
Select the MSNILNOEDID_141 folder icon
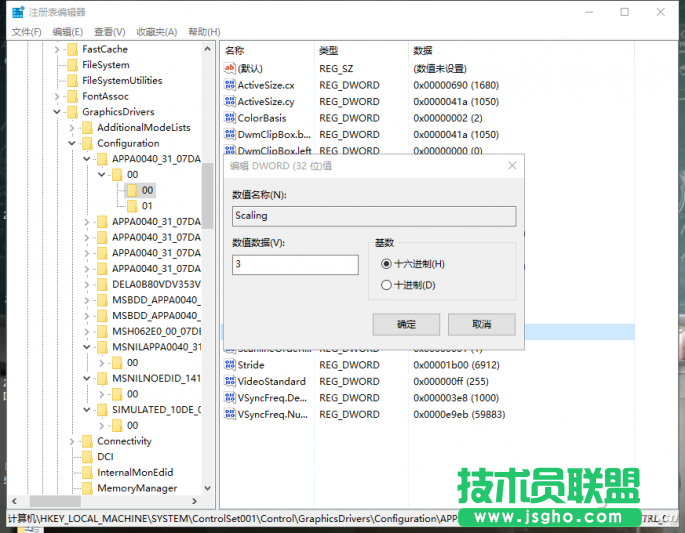click(x=102, y=378)
